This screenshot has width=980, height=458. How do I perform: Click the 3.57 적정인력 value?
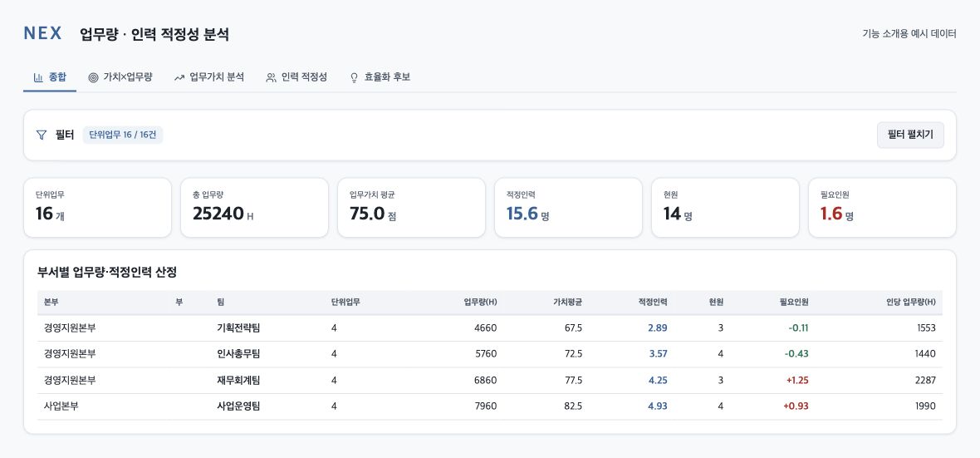pos(658,354)
